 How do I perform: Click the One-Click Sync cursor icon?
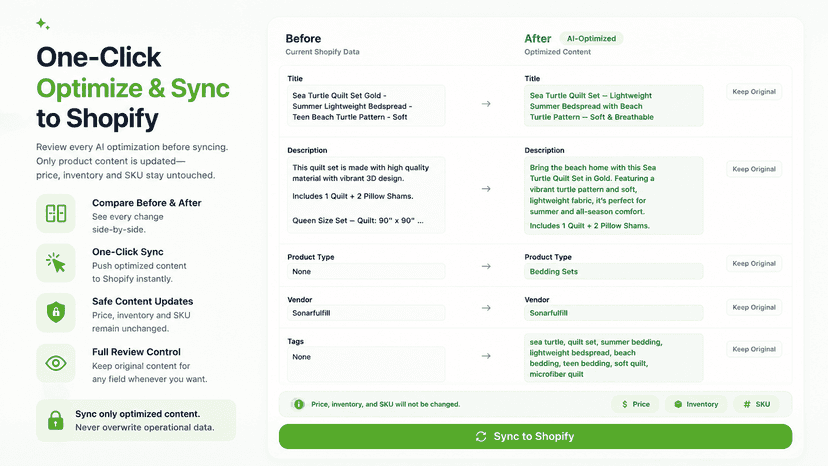click(56, 263)
